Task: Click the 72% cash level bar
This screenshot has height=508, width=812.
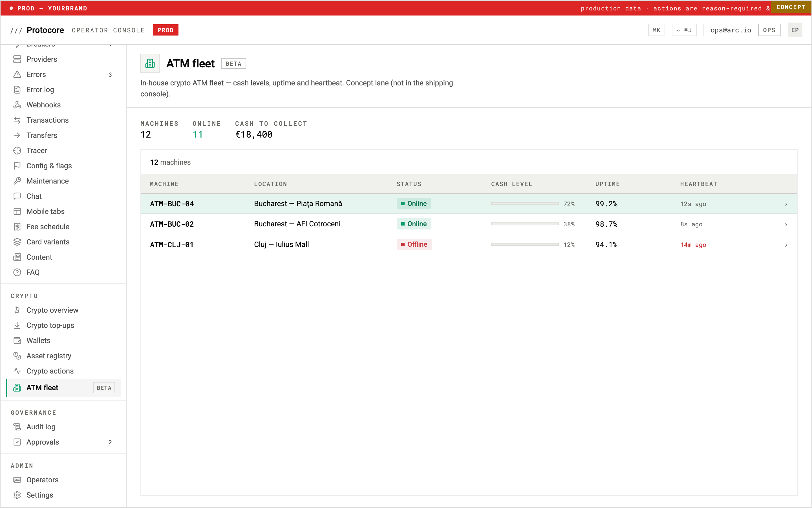Action: pos(525,204)
